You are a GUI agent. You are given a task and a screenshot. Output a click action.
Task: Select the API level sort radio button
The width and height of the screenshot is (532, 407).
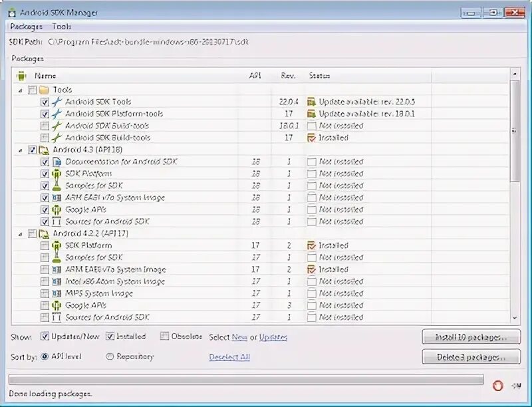45,356
